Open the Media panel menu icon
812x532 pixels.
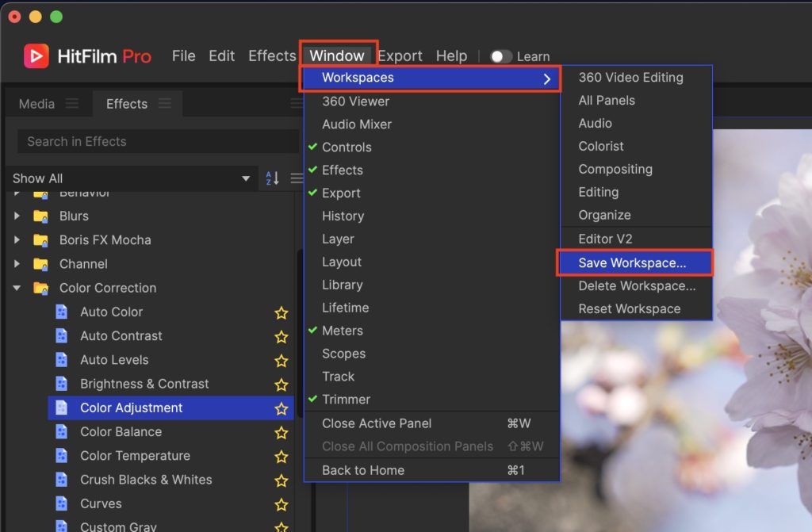pyautogui.click(x=72, y=104)
